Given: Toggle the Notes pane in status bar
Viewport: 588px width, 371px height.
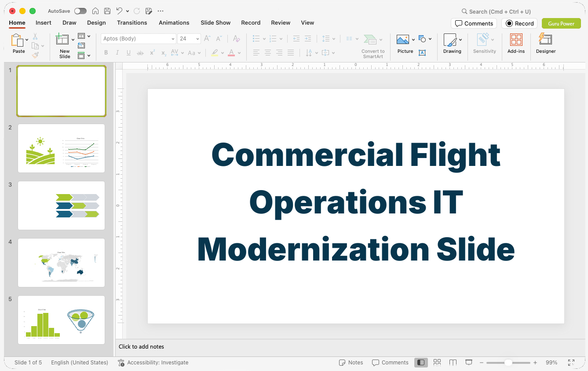Looking at the screenshot, I should click(351, 363).
